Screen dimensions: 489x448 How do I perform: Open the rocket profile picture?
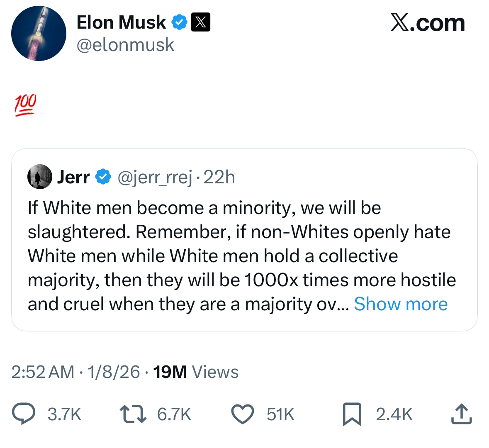tap(39, 34)
